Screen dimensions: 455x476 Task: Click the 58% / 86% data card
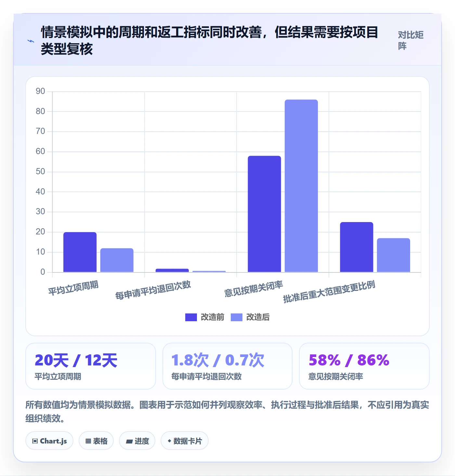click(364, 366)
